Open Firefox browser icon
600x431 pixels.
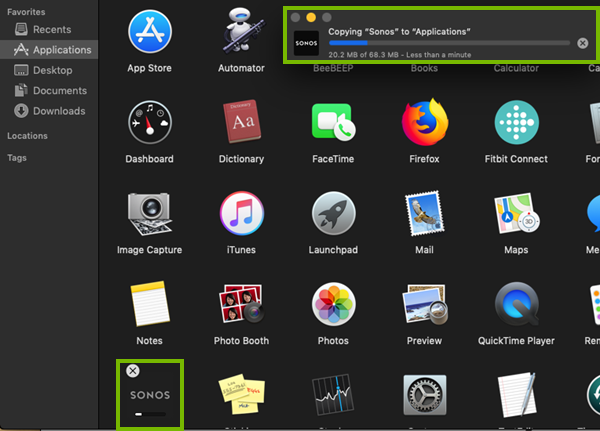pos(425,122)
